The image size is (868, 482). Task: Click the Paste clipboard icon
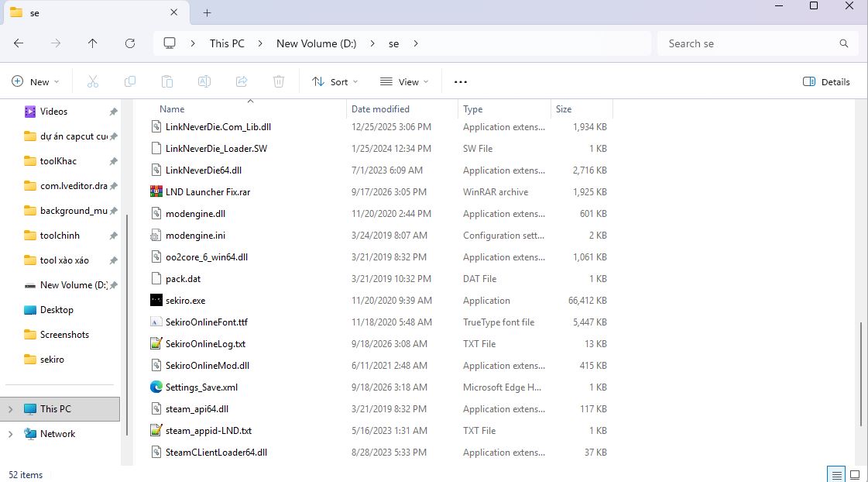click(x=167, y=81)
